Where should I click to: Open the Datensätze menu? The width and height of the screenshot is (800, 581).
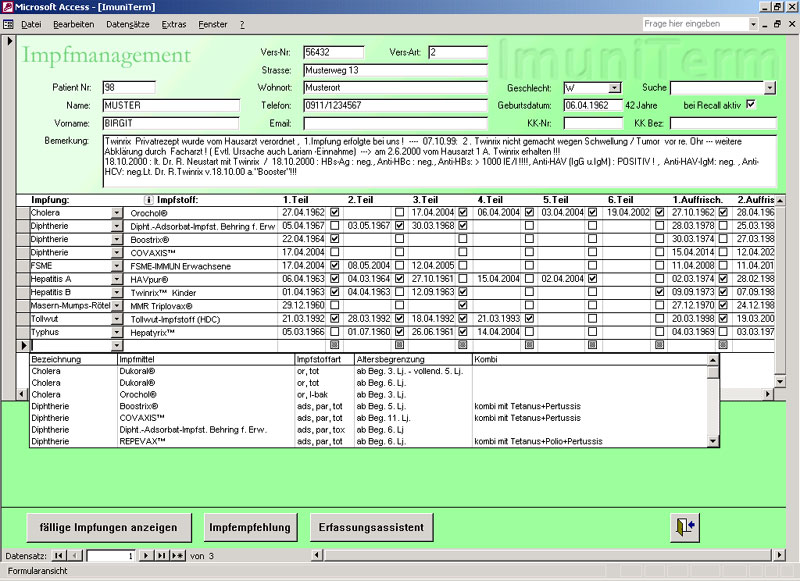(x=128, y=24)
